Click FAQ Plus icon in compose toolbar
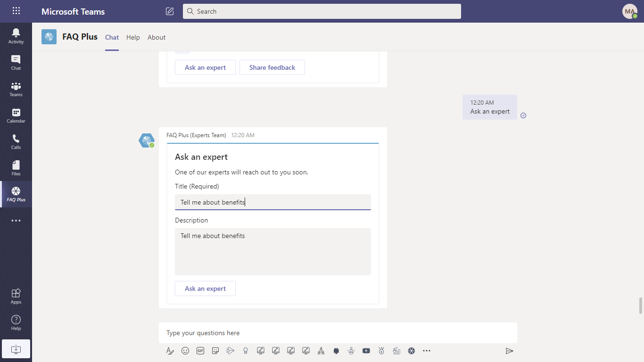Image resolution: width=644 pixels, height=362 pixels. click(x=412, y=351)
